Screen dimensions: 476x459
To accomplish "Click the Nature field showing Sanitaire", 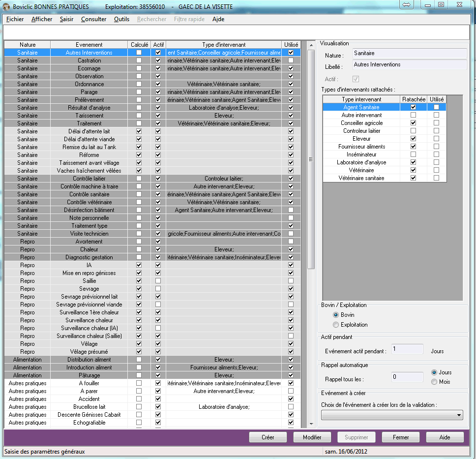I will click(x=410, y=53).
